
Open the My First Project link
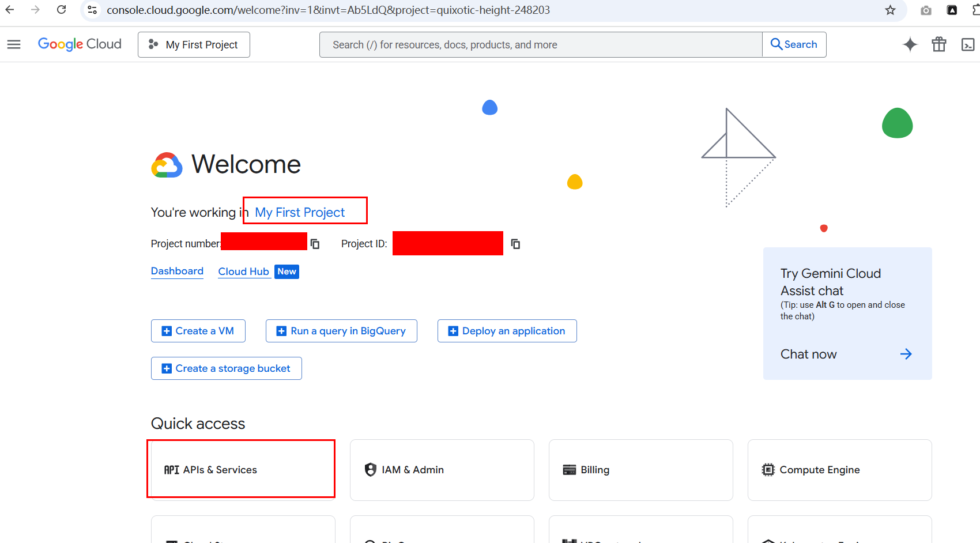300,212
